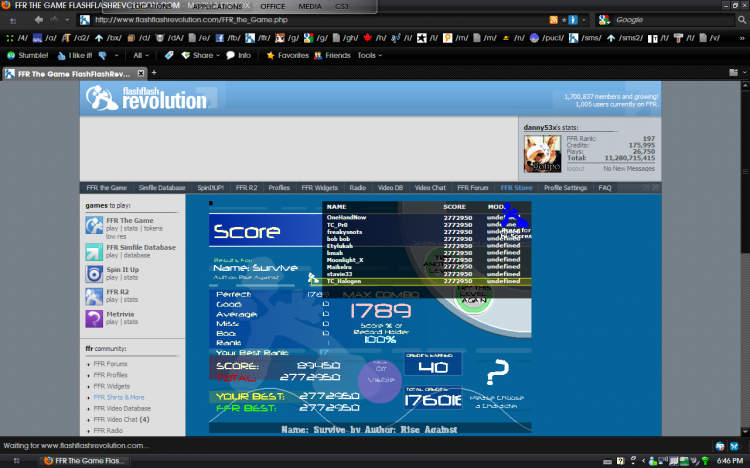Click the FlashFlash Revolution logo
This screenshot has width=750, height=468.
pos(146,98)
